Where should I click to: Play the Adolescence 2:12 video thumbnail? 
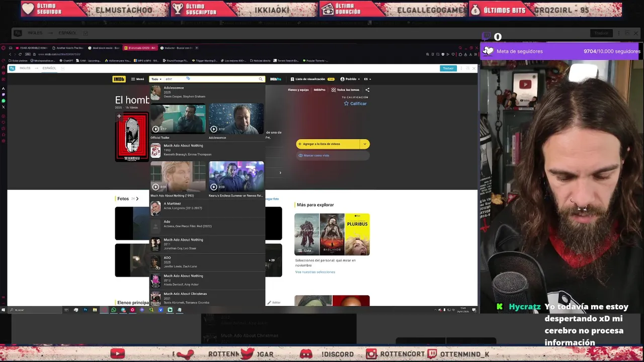pyautogui.click(x=236, y=119)
